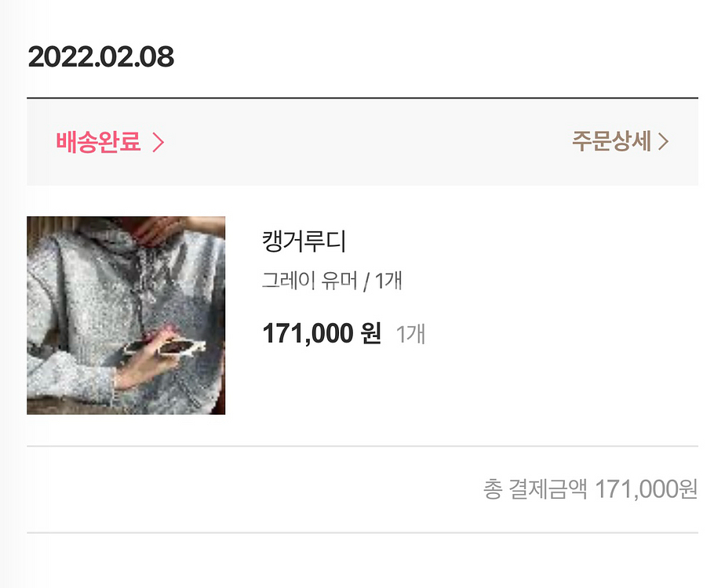Click the divider line below the product row

pyautogui.click(x=362, y=446)
